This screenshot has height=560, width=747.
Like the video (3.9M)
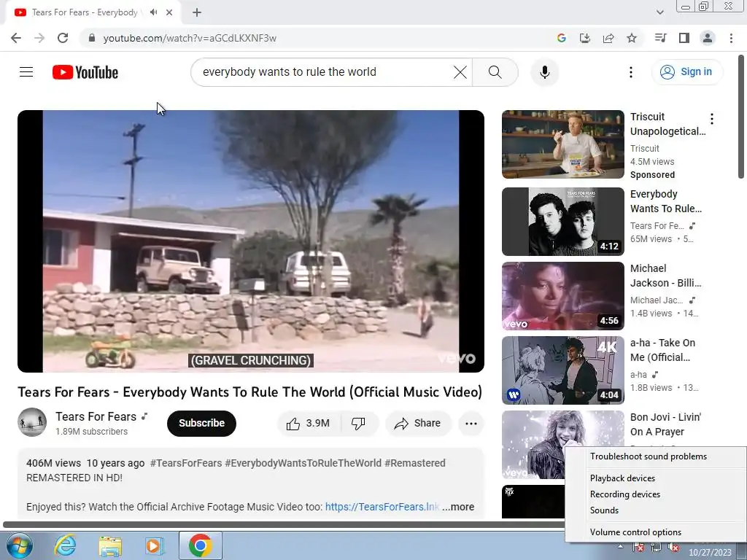[x=309, y=424]
